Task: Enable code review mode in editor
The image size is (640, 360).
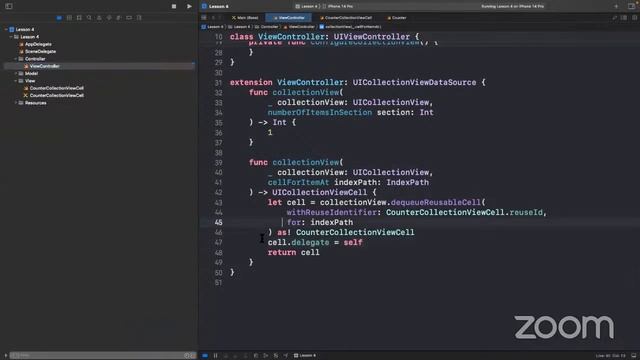Action: 614,18
